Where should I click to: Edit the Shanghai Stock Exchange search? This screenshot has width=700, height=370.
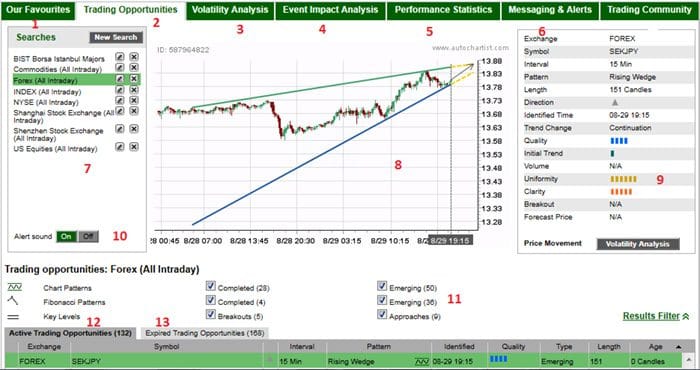pyautogui.click(x=120, y=111)
